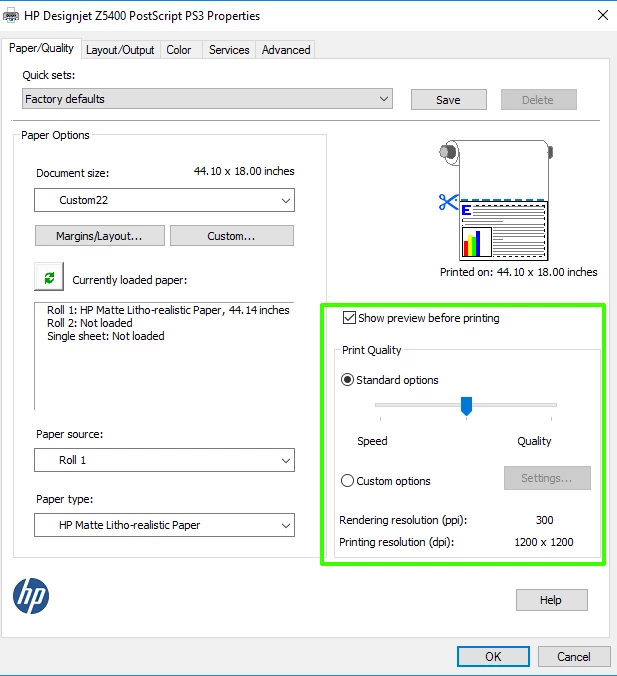Click the printer icon in title bar

(x=11, y=16)
